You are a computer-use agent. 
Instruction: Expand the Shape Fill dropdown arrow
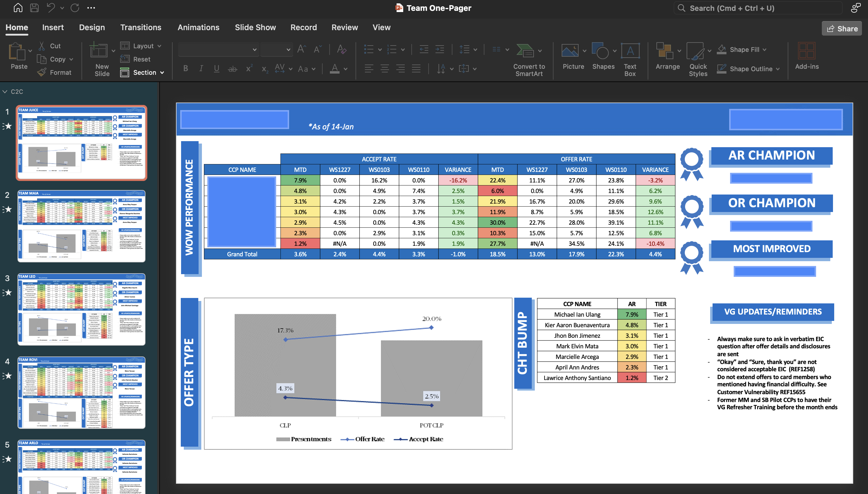pyautogui.click(x=764, y=50)
